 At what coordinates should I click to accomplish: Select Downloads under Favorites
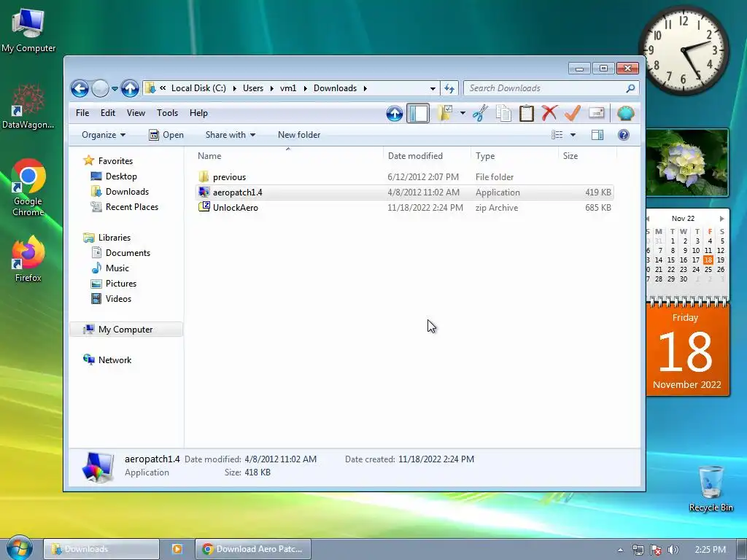(120, 192)
